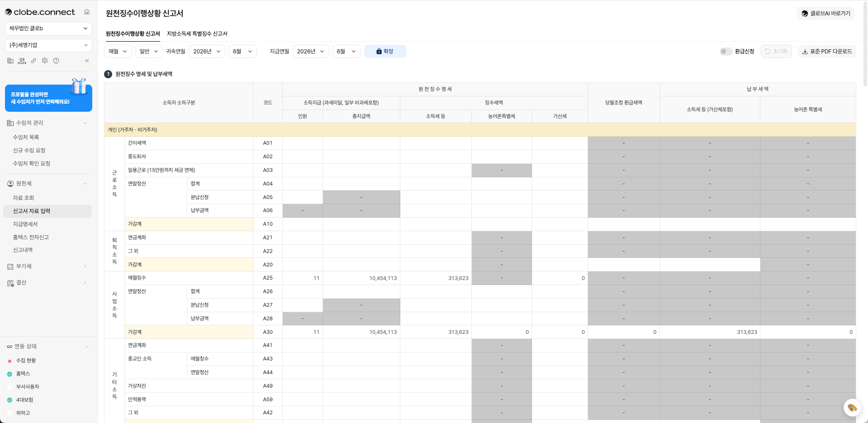
Task: Click the 부가세 calculator icon
Action: point(10,267)
